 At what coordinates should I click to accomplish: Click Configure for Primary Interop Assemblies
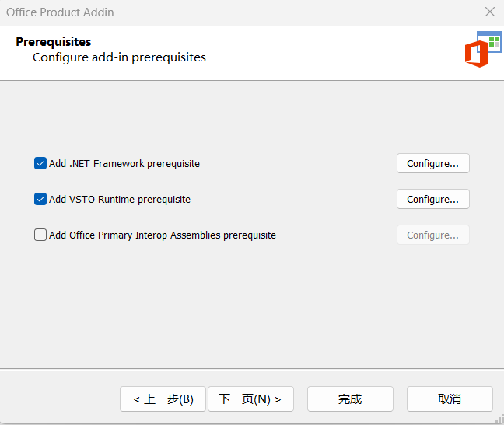click(x=432, y=235)
